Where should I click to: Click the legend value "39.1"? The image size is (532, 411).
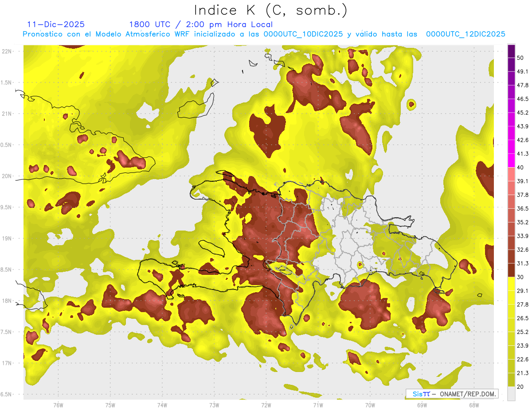tap(523, 181)
